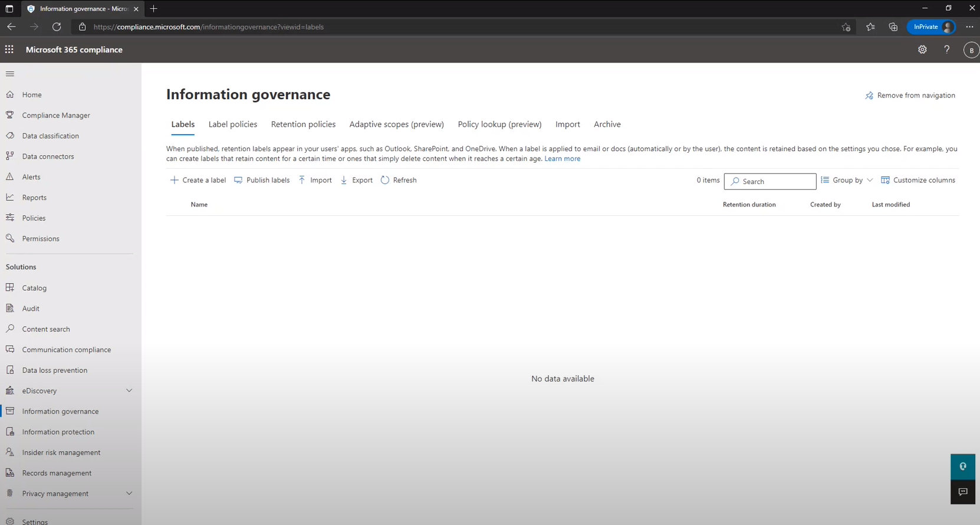980x525 pixels.
Task: Click Remove from navigation
Action: click(x=910, y=96)
